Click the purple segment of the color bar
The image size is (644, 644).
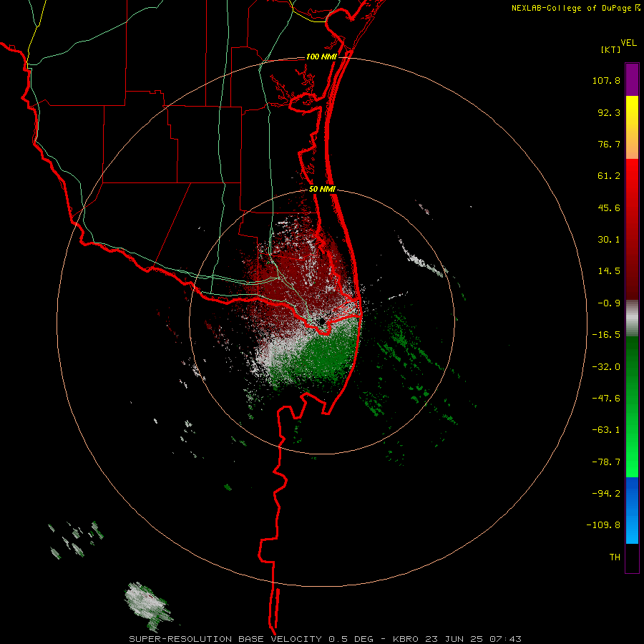[x=632, y=79]
